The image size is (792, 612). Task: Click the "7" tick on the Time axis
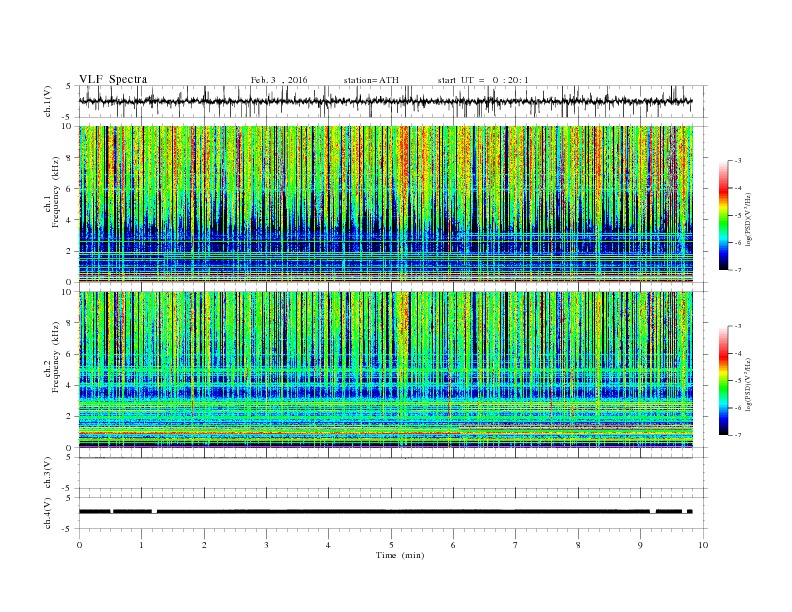[516, 545]
